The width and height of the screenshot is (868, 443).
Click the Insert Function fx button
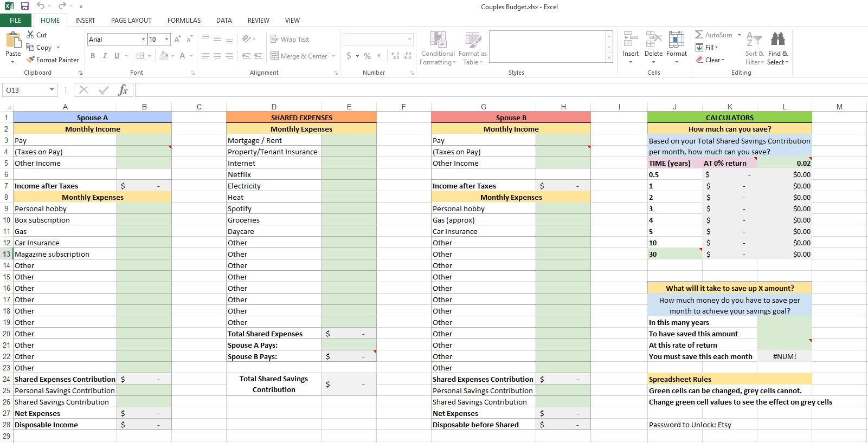click(123, 90)
